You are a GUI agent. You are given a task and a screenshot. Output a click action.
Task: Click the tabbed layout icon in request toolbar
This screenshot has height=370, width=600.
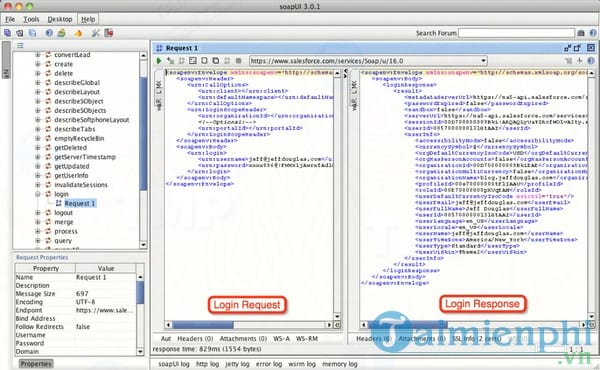pos(569,60)
